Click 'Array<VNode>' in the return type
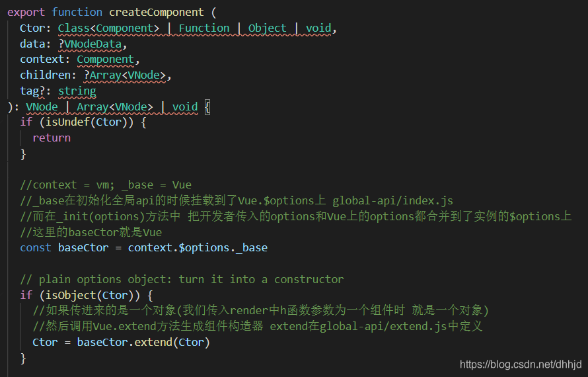This screenshot has width=588, height=377. point(115,106)
